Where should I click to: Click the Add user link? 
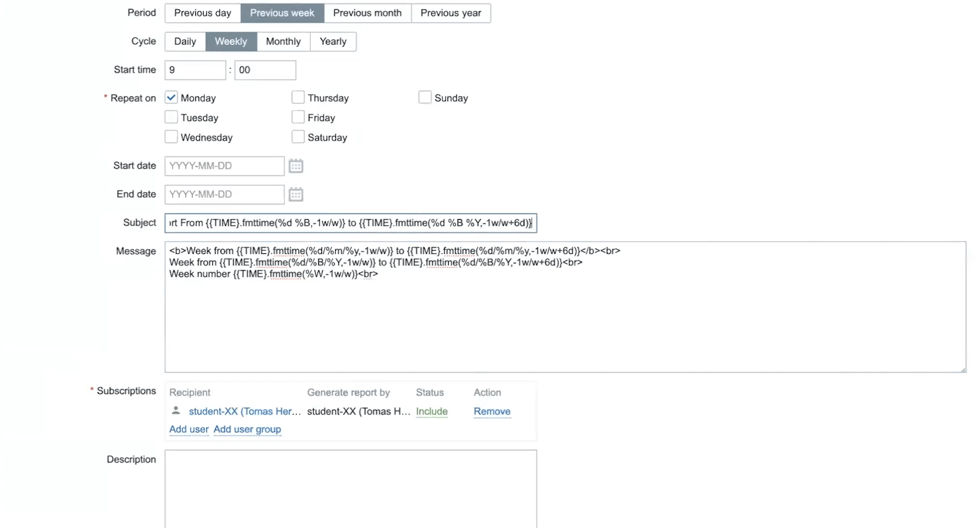(x=188, y=429)
